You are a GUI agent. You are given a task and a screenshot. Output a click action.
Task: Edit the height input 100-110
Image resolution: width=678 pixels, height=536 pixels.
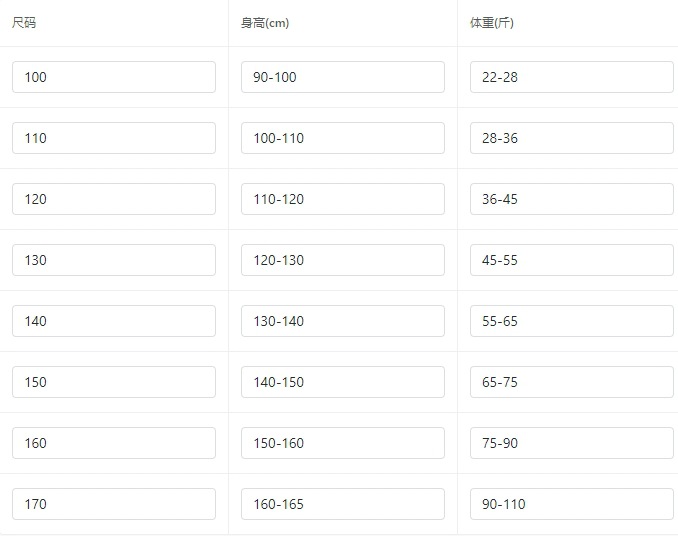(343, 138)
